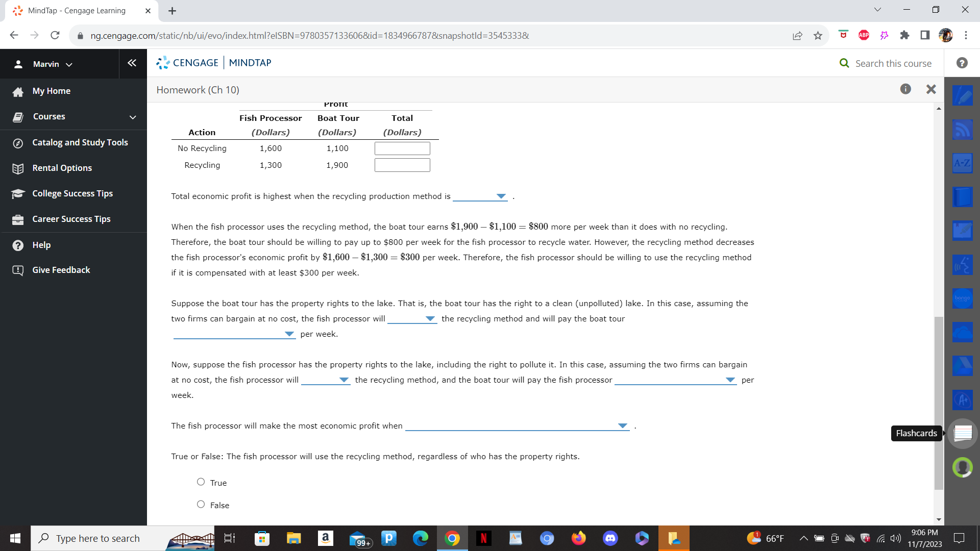View assignment info via the info icon
Viewport: 980px width, 551px height.
point(906,89)
